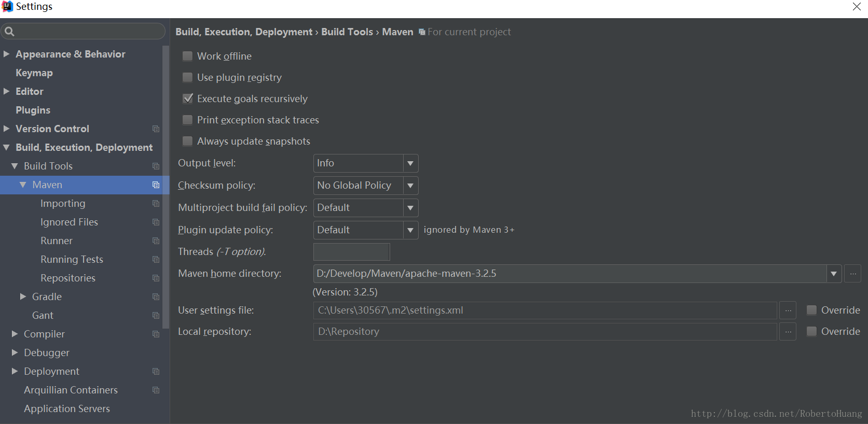Browse for user settings file with ellipsis button
The image size is (868, 424).
click(x=788, y=310)
